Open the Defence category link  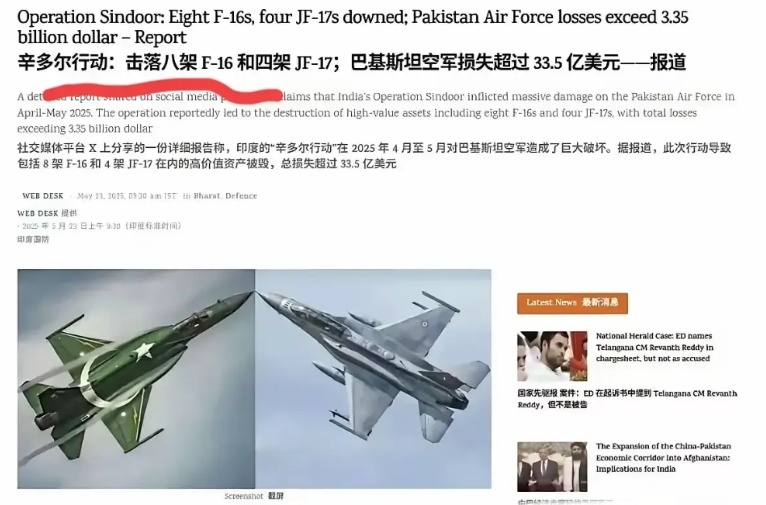point(241,196)
